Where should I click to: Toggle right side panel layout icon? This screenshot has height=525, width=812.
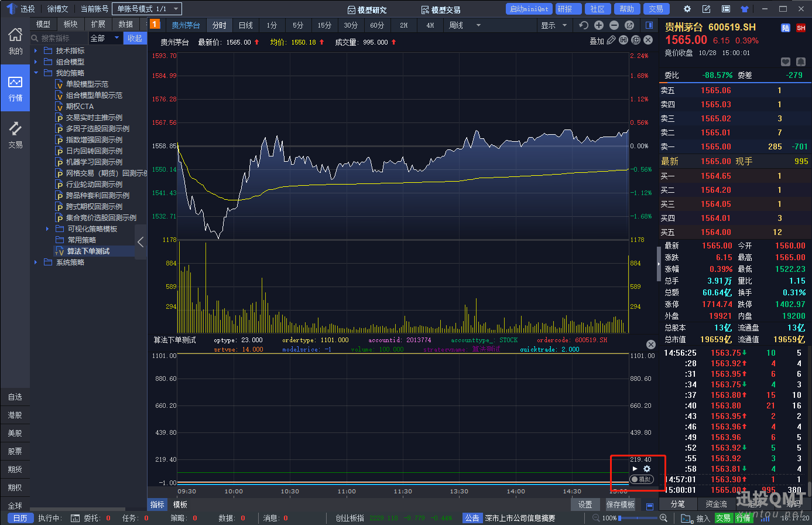[649, 25]
